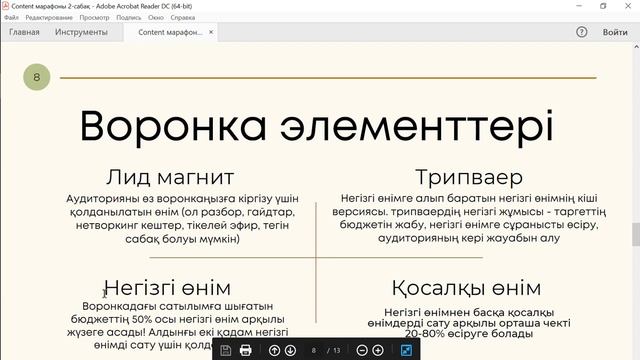Screen dimensions: 640x360
Task: Zoom in with the plus icon
Action: click(378, 350)
